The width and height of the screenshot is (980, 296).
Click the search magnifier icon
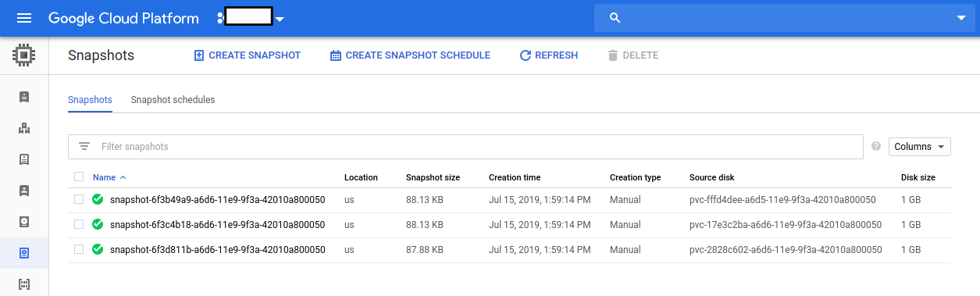(x=615, y=18)
